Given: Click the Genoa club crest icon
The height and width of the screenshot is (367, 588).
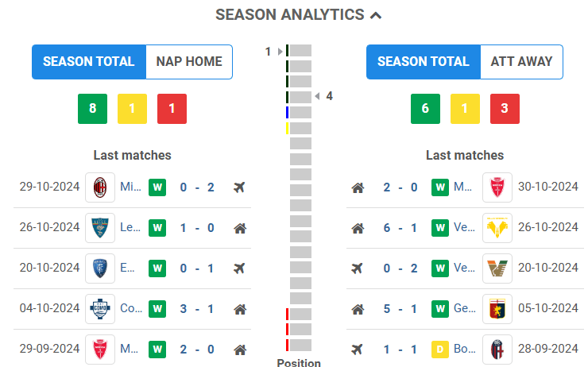Looking at the screenshot, I should point(497,308).
